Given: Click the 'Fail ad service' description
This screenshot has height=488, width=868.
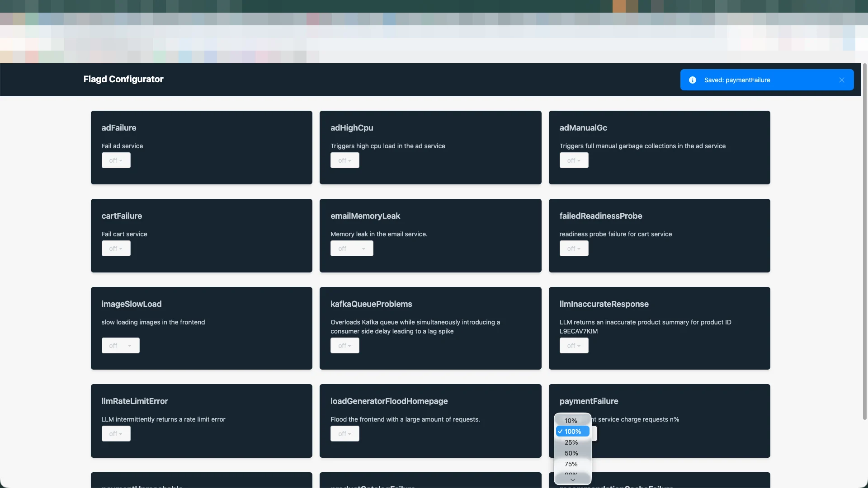Looking at the screenshot, I should point(122,146).
